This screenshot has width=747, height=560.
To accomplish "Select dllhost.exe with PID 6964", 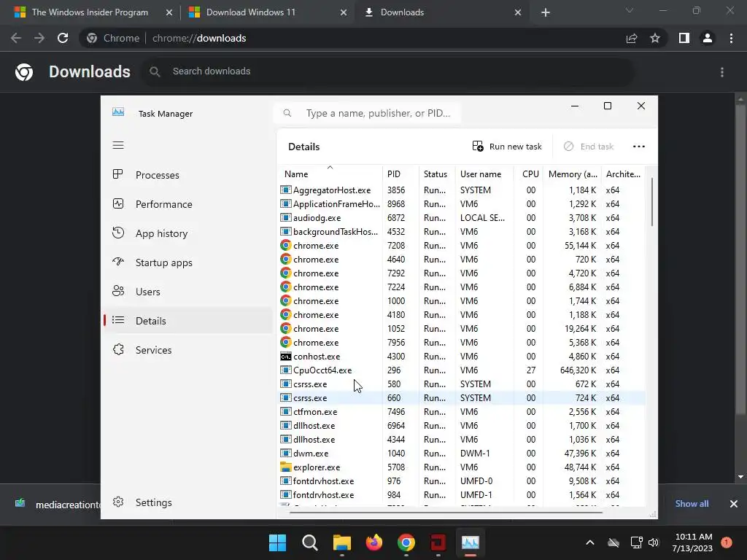I will [462, 425].
